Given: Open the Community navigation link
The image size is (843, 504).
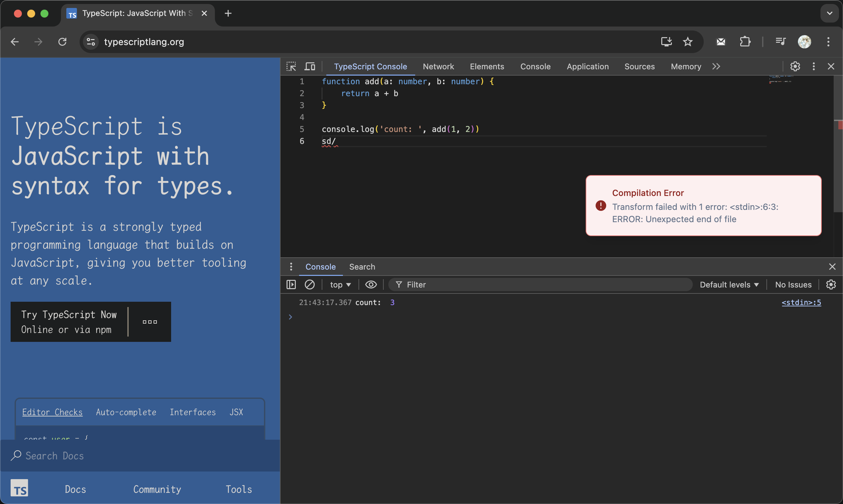Looking at the screenshot, I should point(157,489).
